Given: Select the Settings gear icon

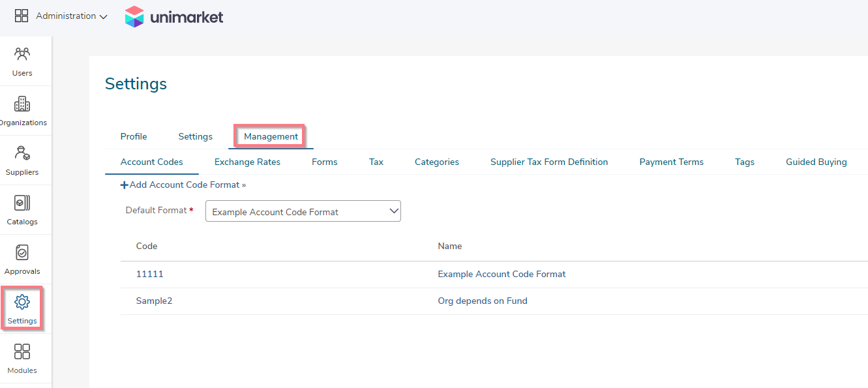Looking at the screenshot, I should [22, 302].
